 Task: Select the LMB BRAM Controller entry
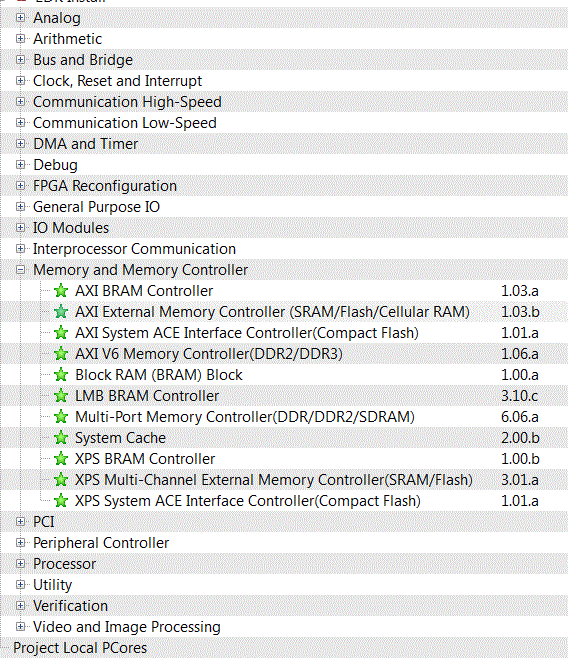pos(147,396)
